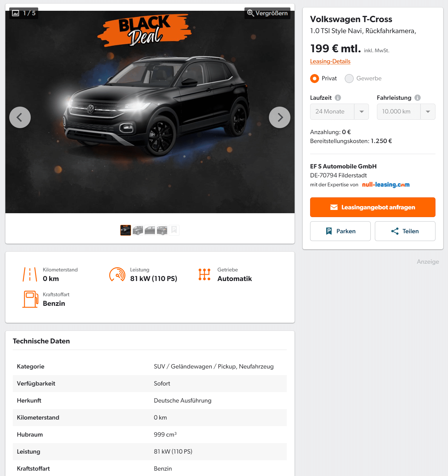Save listing with the Parken button

click(340, 231)
